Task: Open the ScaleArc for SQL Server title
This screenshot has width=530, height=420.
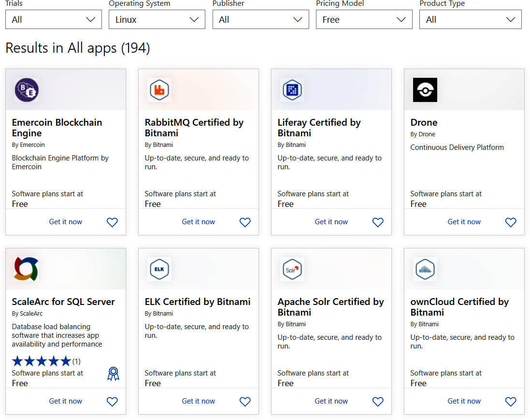Action: pos(63,302)
